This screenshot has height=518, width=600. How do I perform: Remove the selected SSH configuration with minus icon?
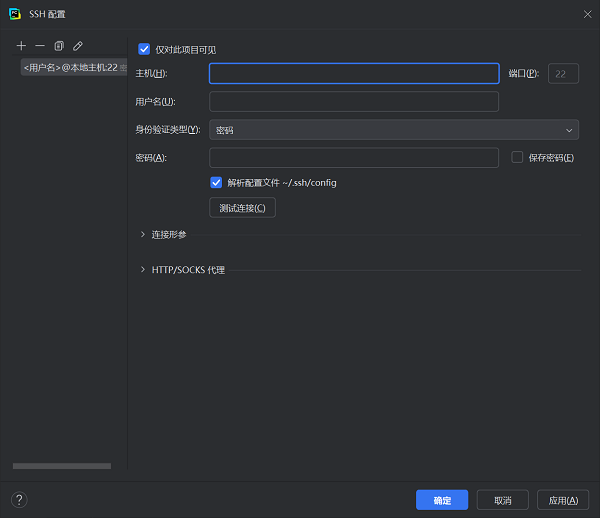click(40, 46)
